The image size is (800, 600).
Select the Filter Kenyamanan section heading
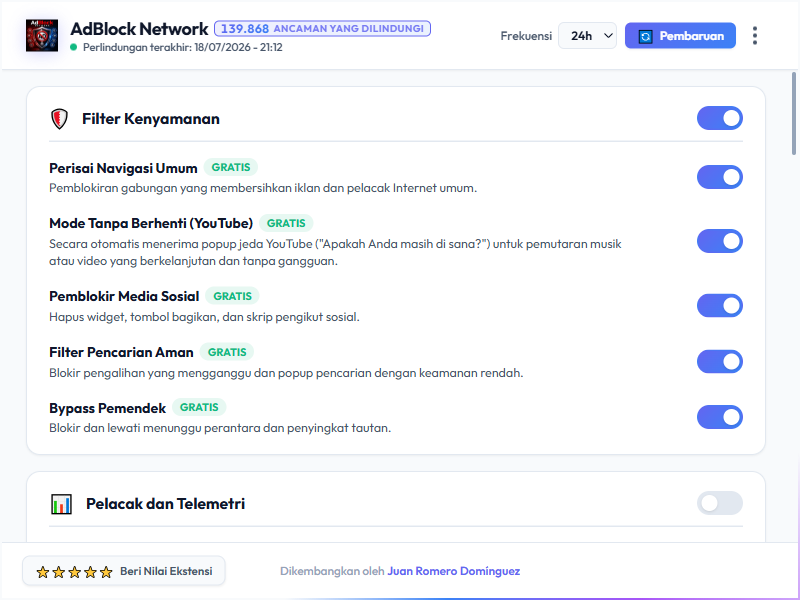pyautogui.click(x=151, y=119)
